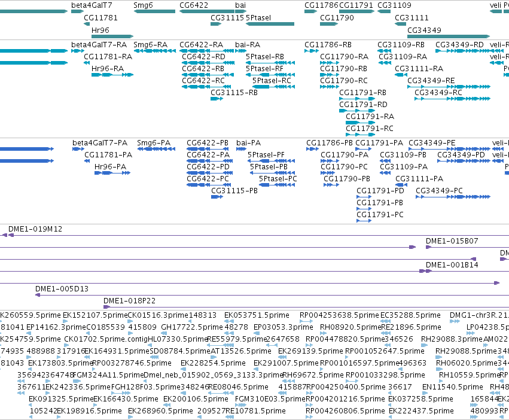Select the CG34349-RC transcript label
The width and height of the screenshot is (509, 420).
click(438, 93)
